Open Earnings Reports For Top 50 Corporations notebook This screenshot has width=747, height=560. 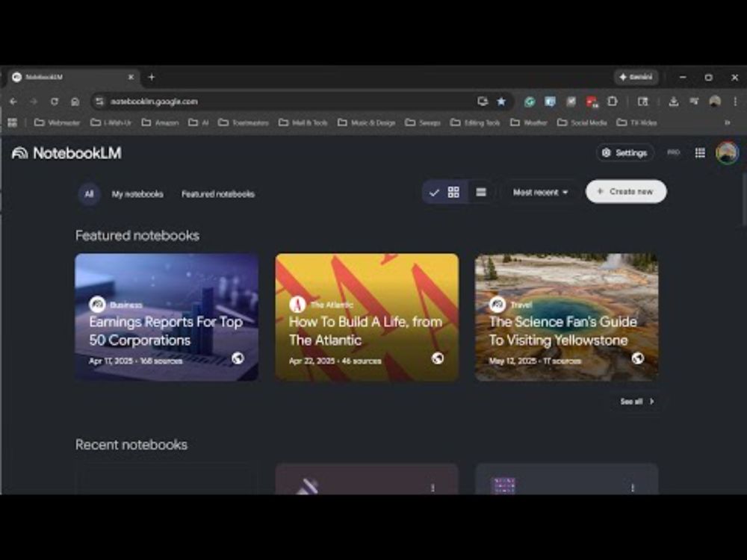(x=167, y=317)
